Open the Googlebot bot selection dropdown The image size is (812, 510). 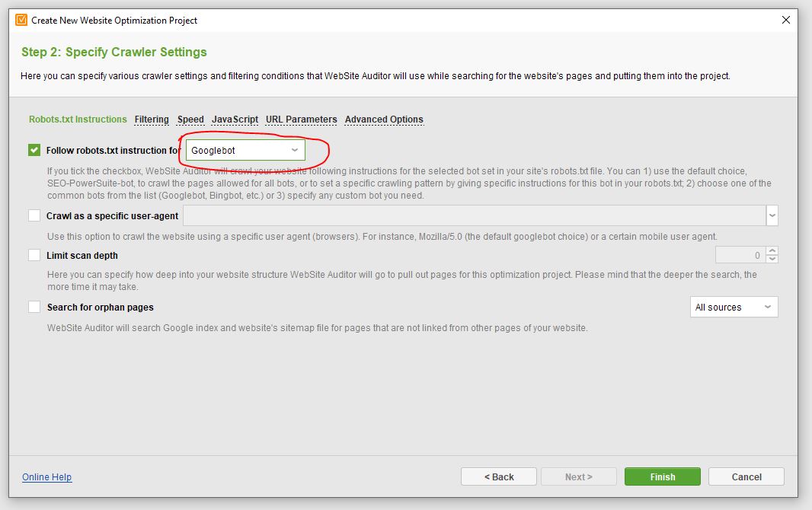coord(245,151)
